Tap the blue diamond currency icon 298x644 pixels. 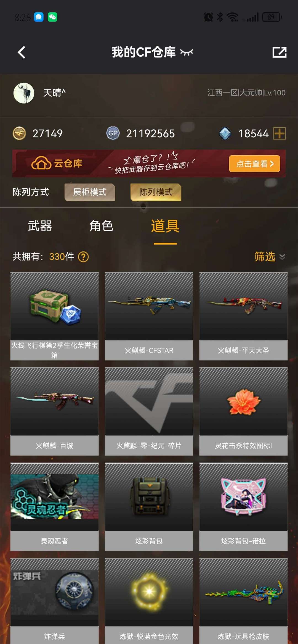coord(225,133)
